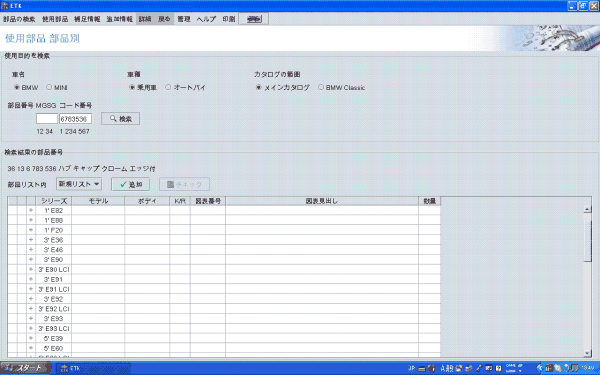This screenshot has width=600, height=375.
Task: Click the チェック button
Action: point(184,184)
